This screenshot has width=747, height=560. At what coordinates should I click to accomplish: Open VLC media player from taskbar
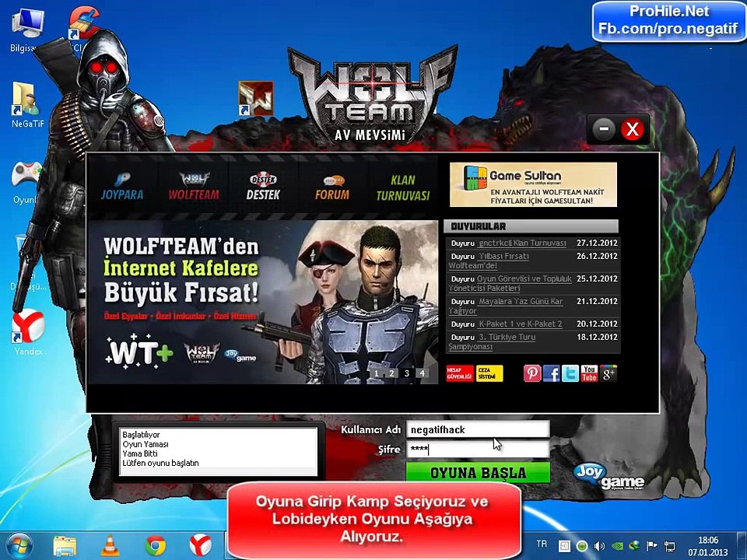point(110,546)
